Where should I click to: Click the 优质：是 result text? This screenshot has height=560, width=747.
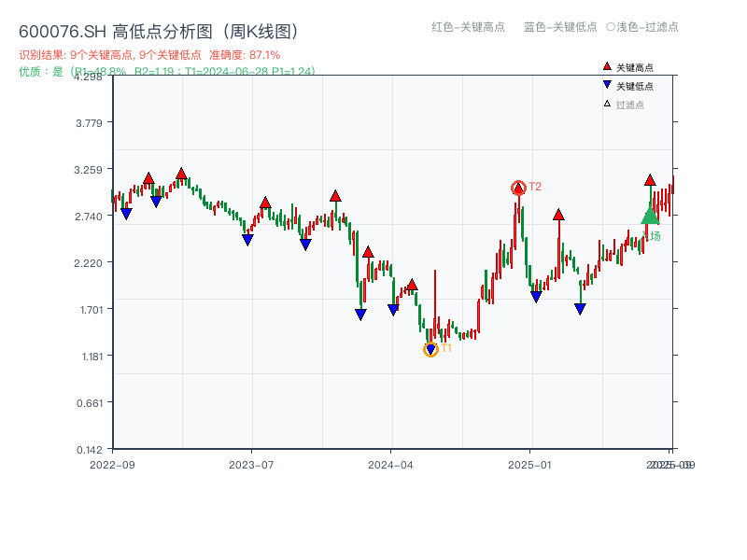pos(38,71)
